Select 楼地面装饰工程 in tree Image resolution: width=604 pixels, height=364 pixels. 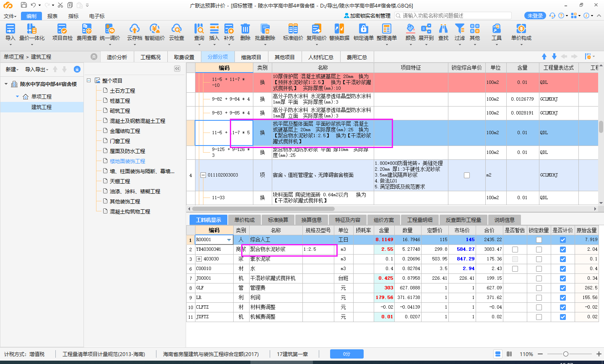point(128,161)
